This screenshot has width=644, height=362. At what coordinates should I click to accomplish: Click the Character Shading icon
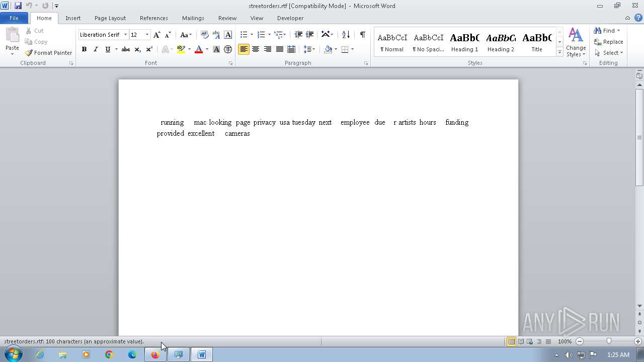(216, 49)
